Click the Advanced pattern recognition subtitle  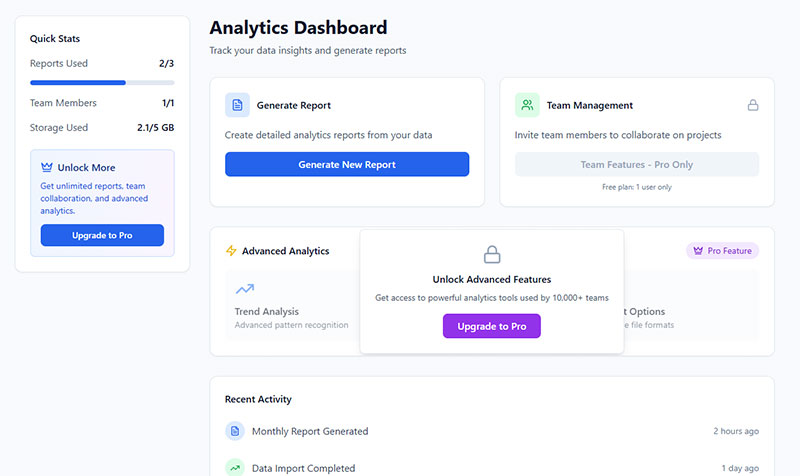(291, 325)
